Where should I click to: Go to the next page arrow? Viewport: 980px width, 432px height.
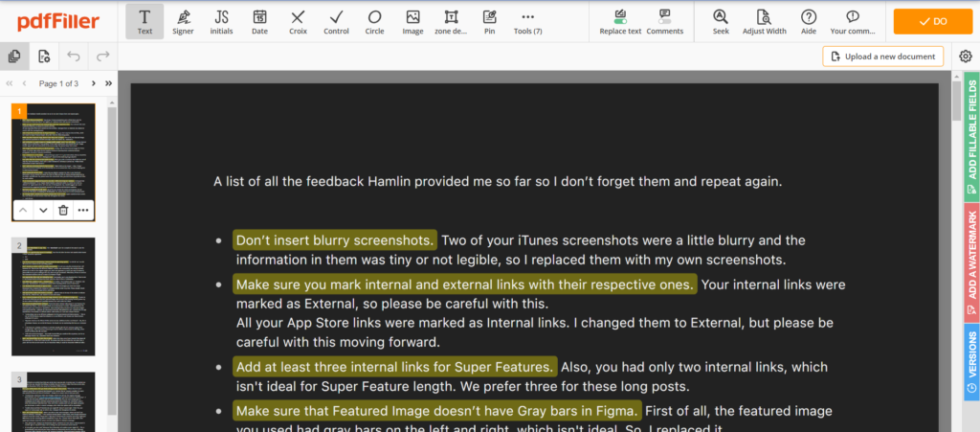click(92, 83)
